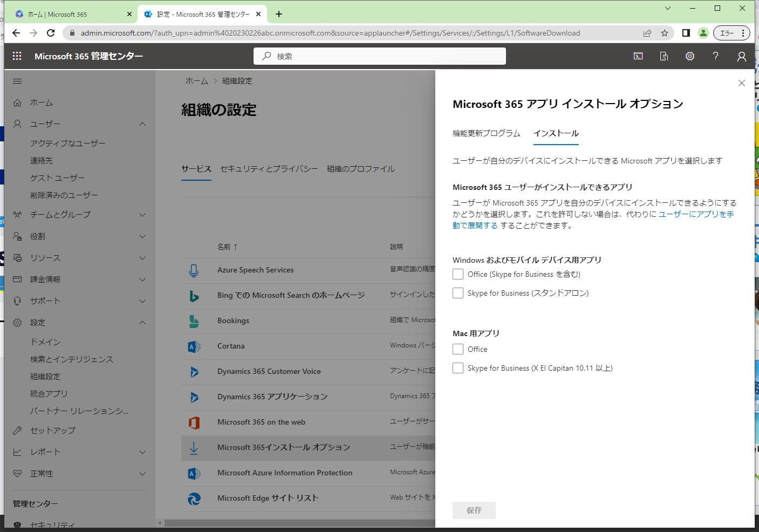
Task: Open 統合アプリ under 設定
Action: [x=49, y=394]
